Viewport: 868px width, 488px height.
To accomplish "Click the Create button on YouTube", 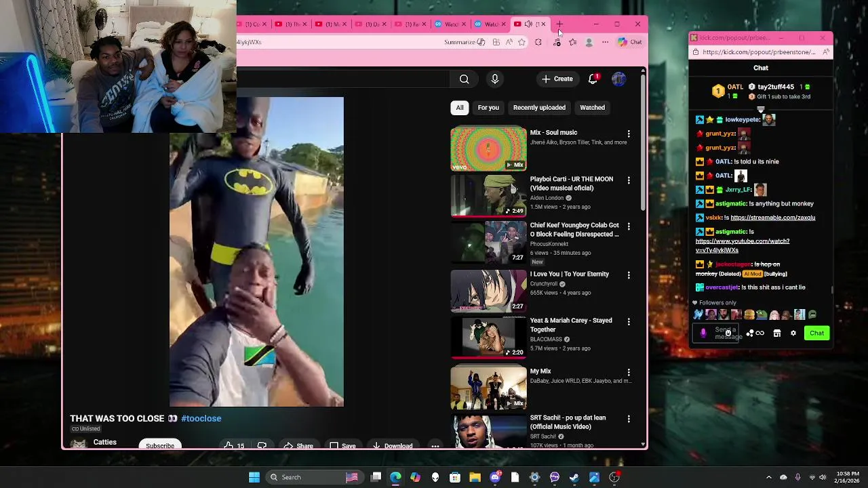I will click(x=557, y=79).
